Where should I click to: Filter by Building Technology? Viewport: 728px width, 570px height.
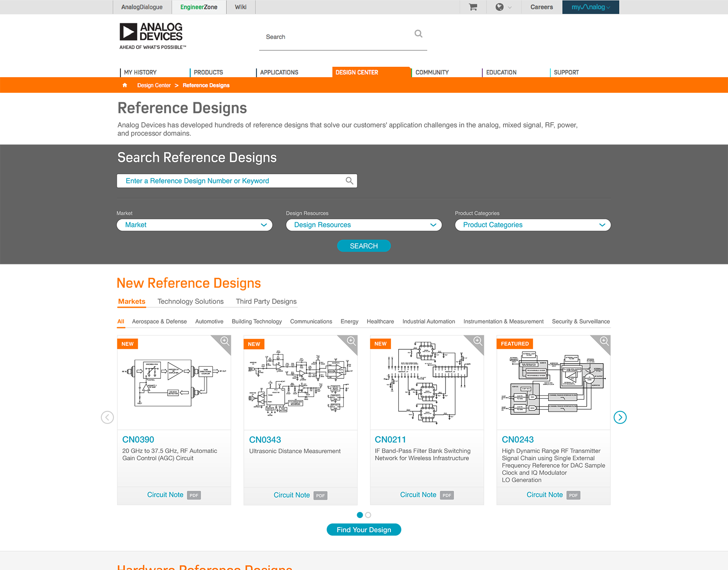point(257,321)
